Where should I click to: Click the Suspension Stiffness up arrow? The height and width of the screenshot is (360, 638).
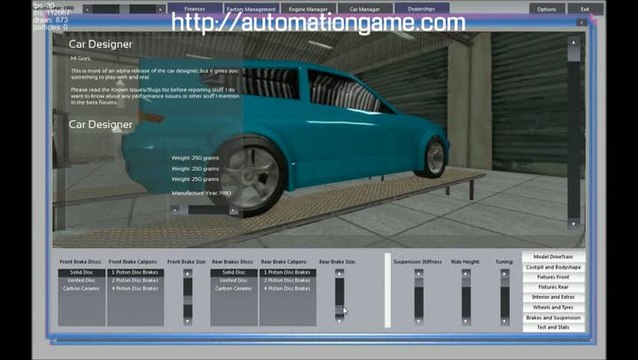(x=419, y=274)
